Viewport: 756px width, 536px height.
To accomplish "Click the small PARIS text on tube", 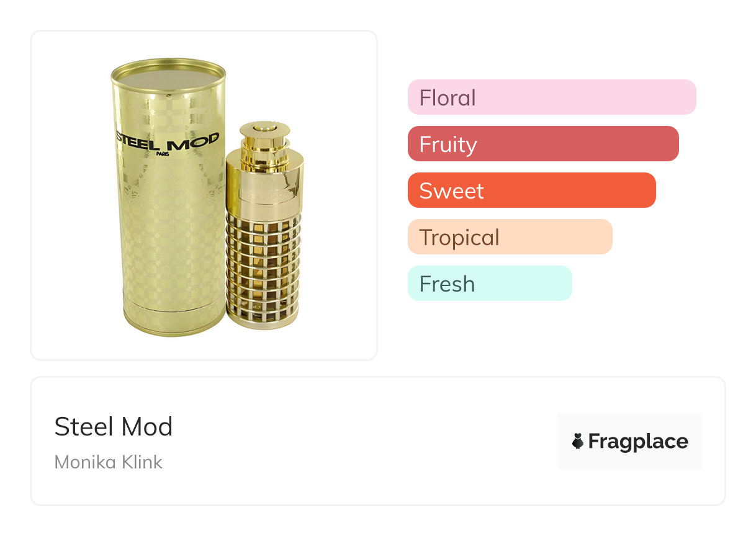I will (163, 154).
